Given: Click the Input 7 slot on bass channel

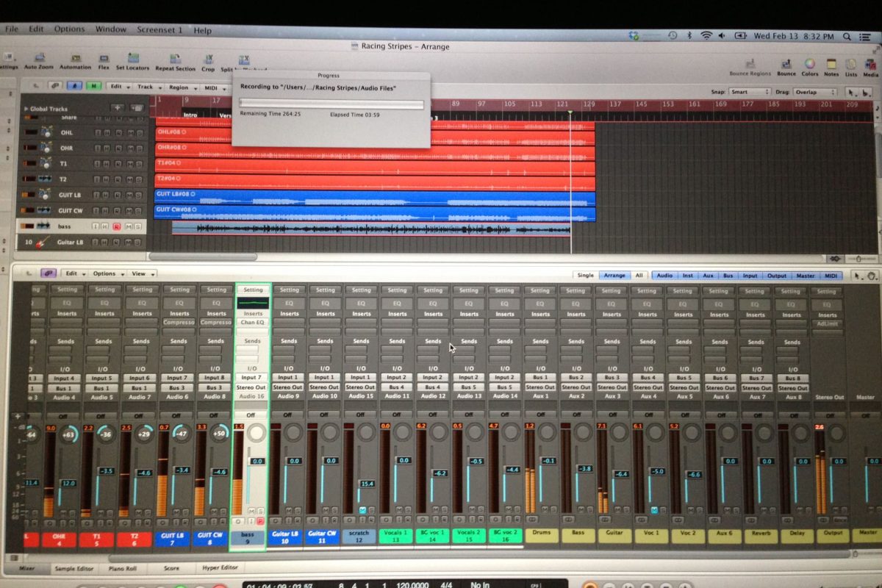Looking at the screenshot, I should coord(251,377).
